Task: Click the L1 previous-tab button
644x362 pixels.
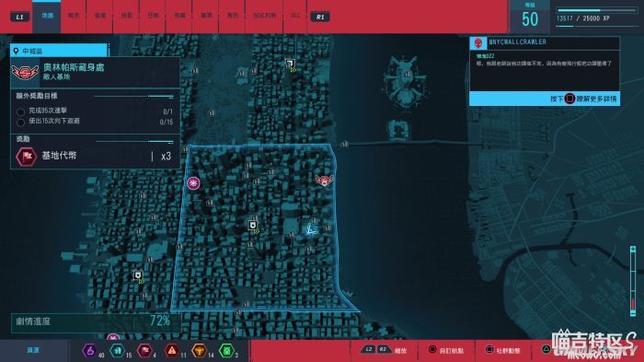Action: click(x=19, y=17)
